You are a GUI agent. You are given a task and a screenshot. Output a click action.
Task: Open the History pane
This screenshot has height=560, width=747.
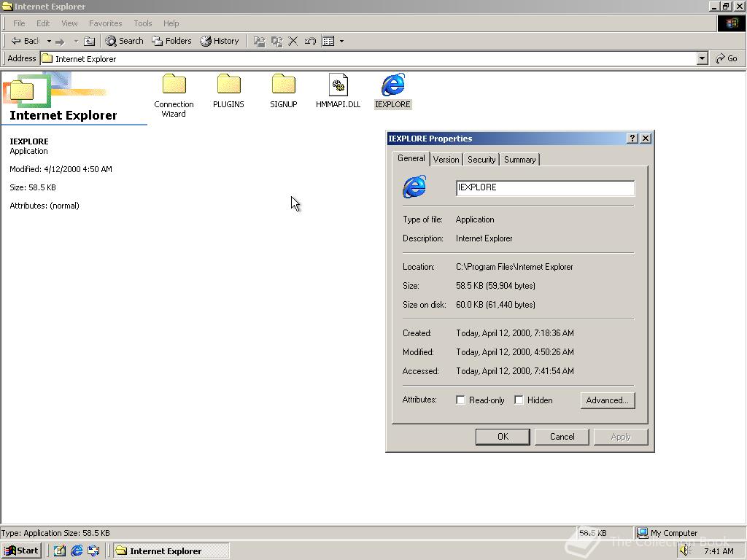click(220, 41)
